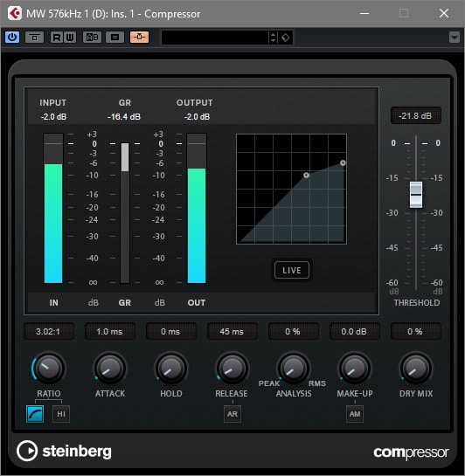Step presets with up/down arrows

[273, 38]
